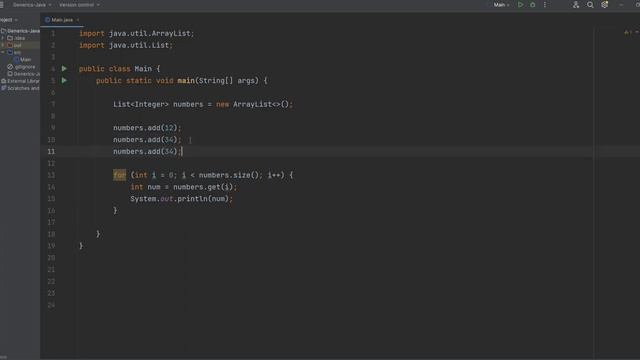Click line number 11 in gutter
The height and width of the screenshot is (360, 640).
[x=51, y=151]
